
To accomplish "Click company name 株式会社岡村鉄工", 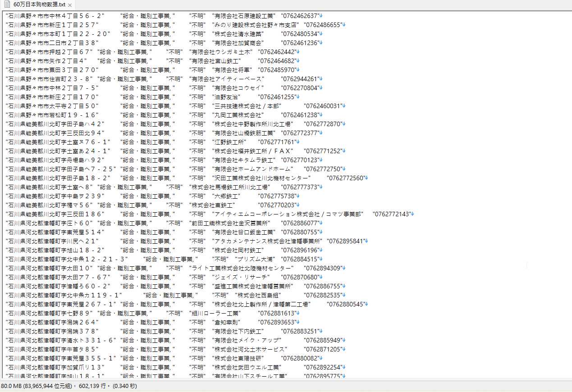I will click(x=238, y=250).
